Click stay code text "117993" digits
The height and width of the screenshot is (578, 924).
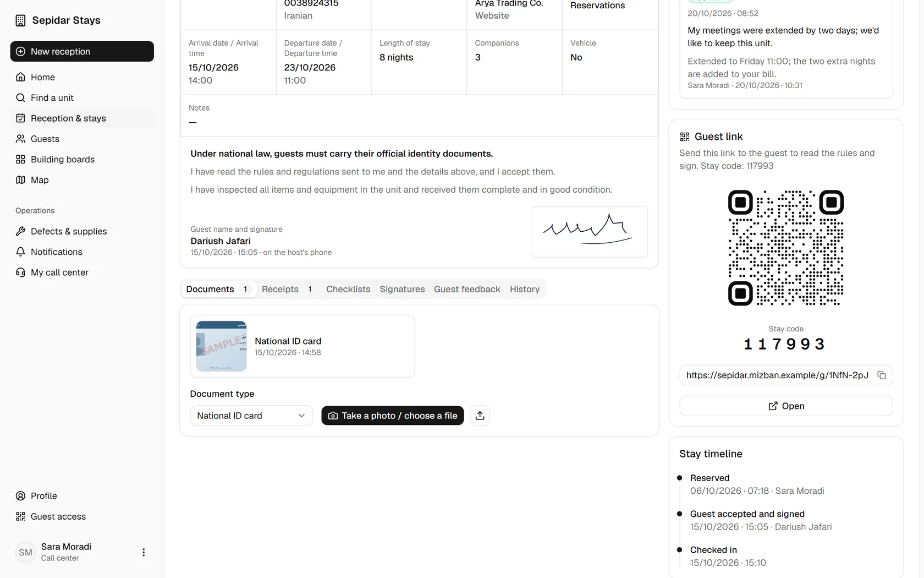pos(784,344)
